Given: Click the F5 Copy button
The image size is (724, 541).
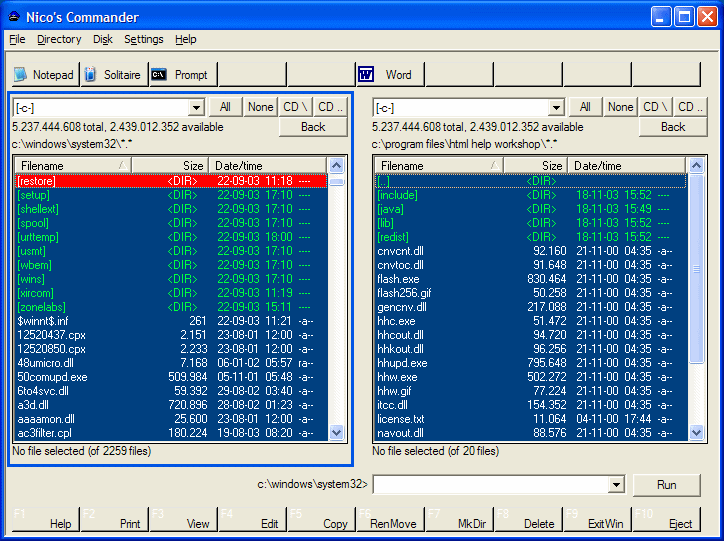Looking at the screenshot, I should [321, 519].
